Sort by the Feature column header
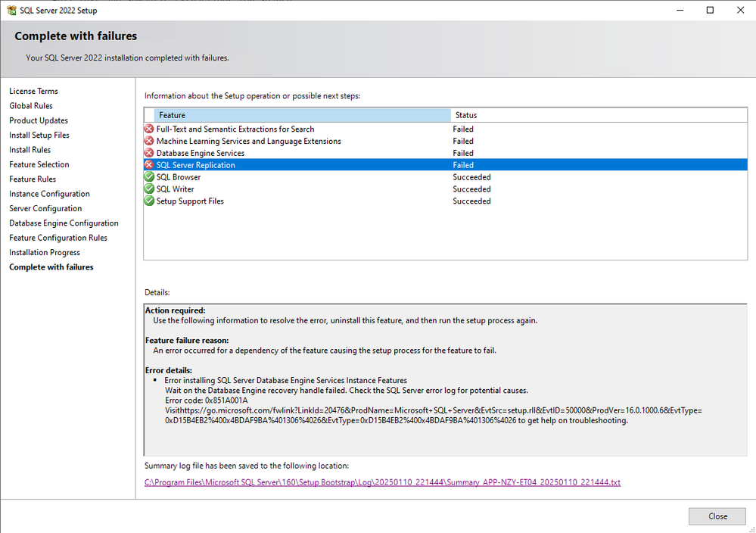This screenshot has width=756, height=533. (x=302, y=115)
